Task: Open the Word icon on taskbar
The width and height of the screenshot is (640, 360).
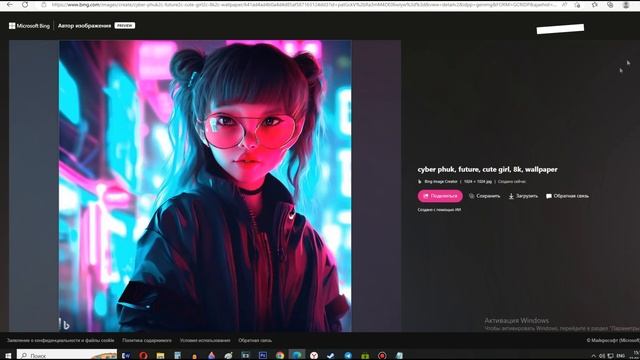Action: pos(126,356)
